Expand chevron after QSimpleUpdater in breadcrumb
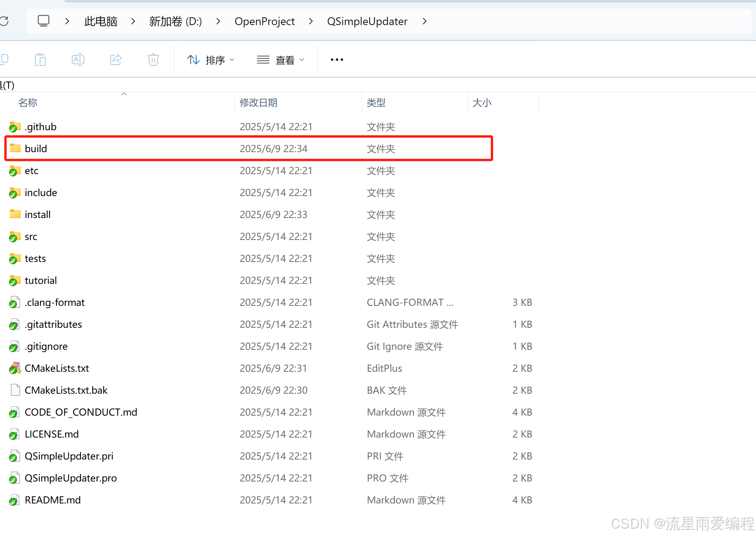The image size is (756, 536). (x=424, y=21)
